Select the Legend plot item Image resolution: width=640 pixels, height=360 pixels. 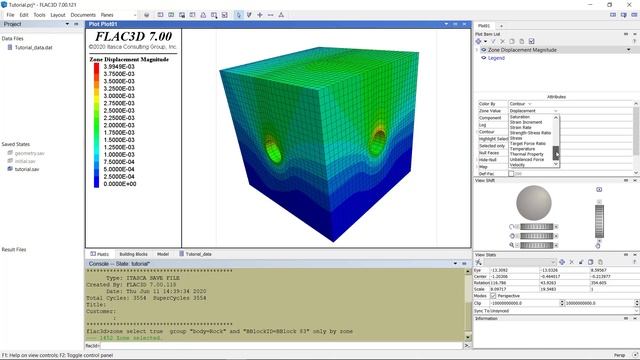[496, 58]
